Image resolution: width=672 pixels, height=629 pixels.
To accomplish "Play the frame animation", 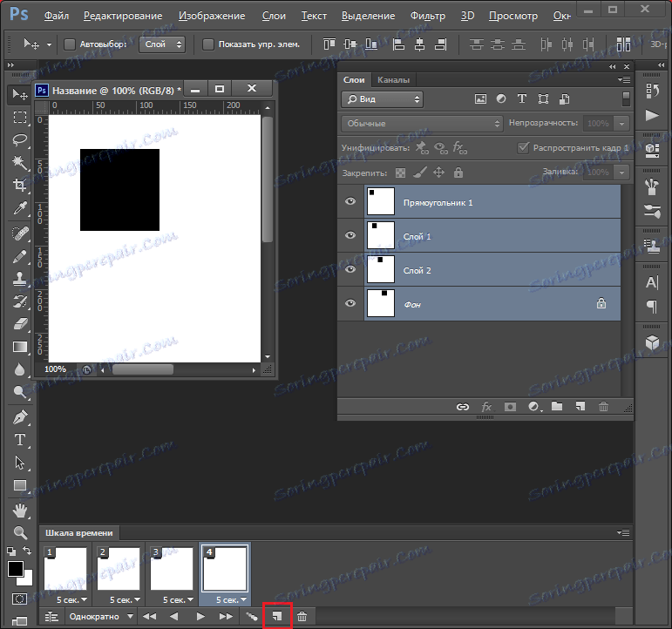I will (x=200, y=616).
